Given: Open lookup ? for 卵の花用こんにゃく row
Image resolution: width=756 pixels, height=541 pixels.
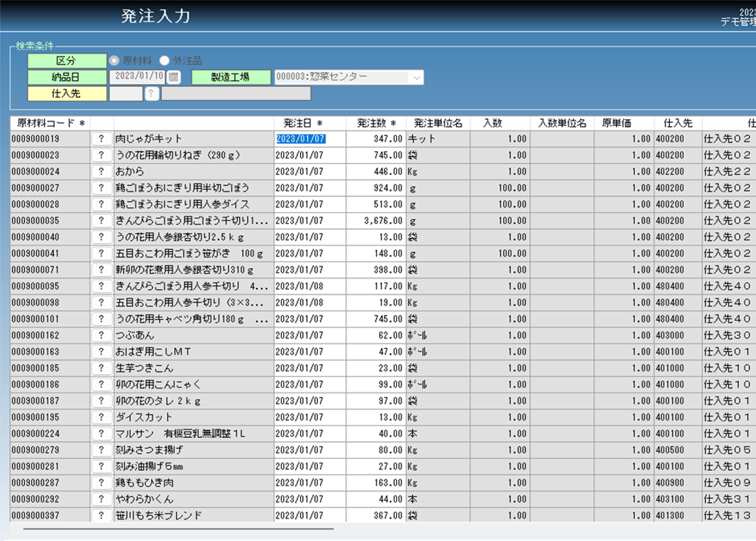Looking at the screenshot, I should (x=101, y=385).
